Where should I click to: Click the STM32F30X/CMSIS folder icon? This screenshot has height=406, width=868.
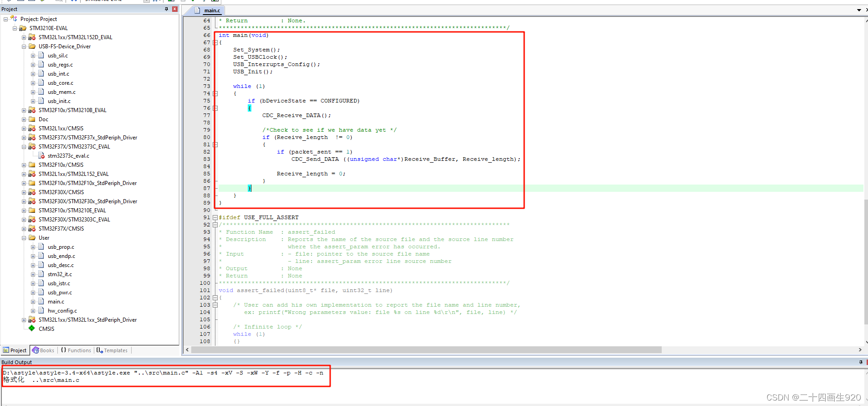[x=32, y=192]
